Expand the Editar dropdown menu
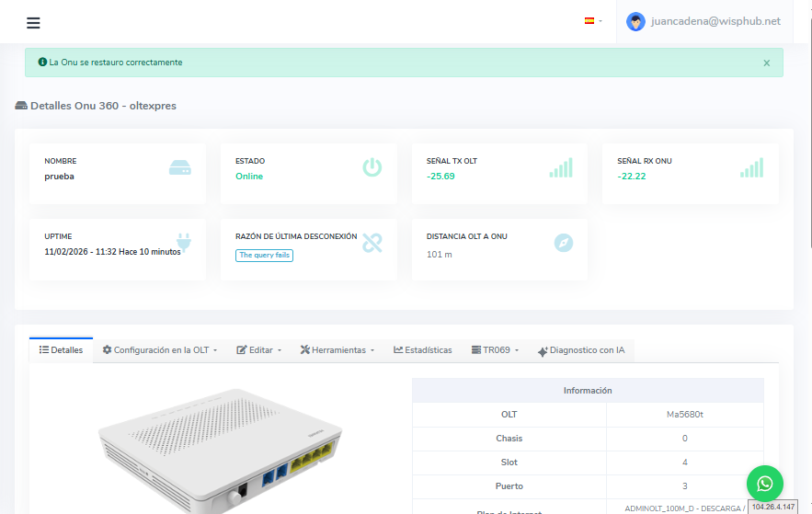Screen dimensions: 812x514 click(258, 350)
